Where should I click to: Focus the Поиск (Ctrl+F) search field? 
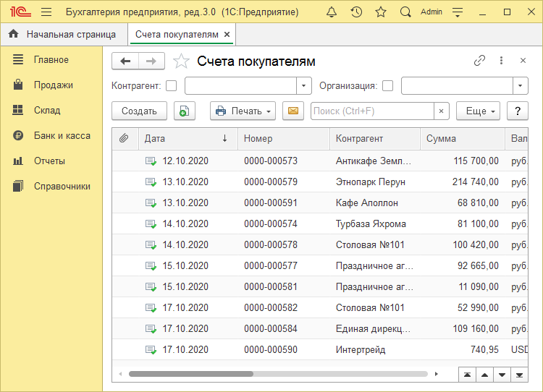click(372, 111)
